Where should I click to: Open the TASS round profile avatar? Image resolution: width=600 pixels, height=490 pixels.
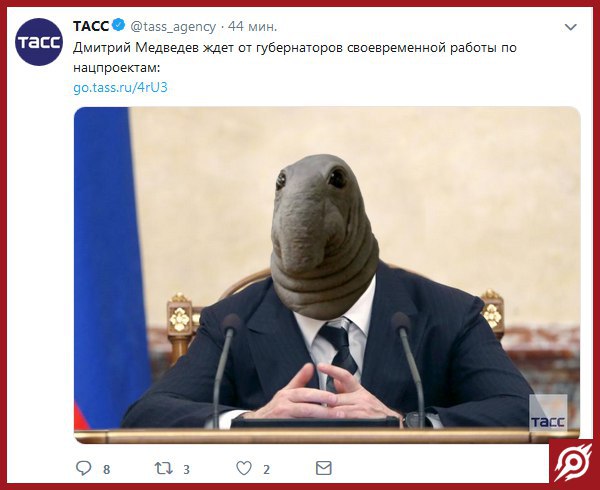tap(39, 42)
